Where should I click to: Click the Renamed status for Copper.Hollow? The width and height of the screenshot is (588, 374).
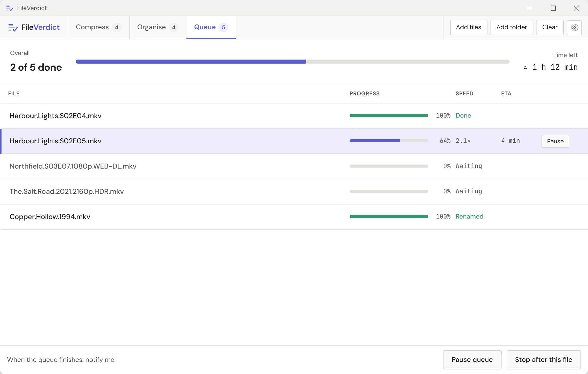pyautogui.click(x=469, y=217)
